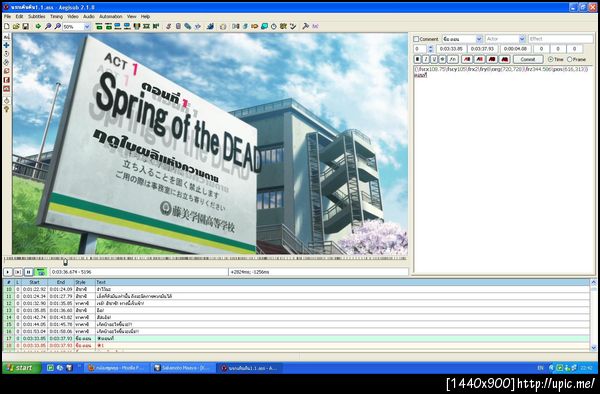Open the Subtitles menu
Screen dimensions: 600x394
pos(37,16)
